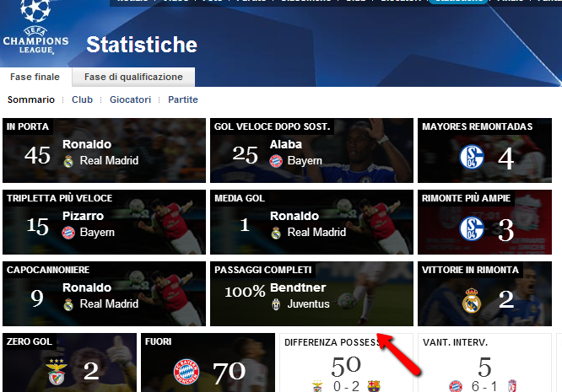
Task: Click the UEFA Champions League logo
Action: pos(35,27)
